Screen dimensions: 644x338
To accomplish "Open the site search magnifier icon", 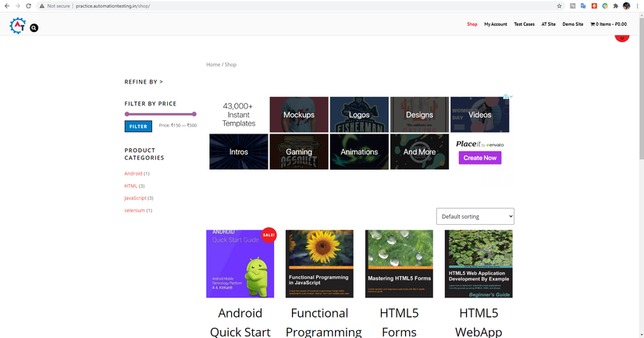I will click(x=34, y=27).
